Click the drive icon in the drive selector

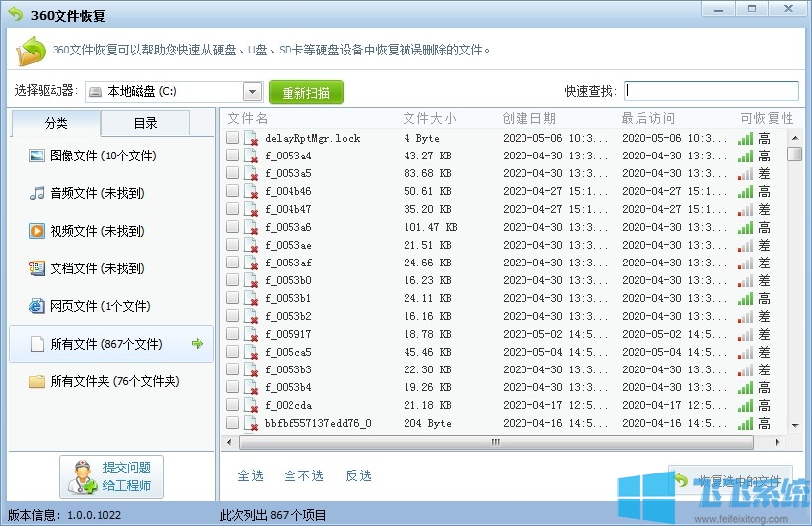(95, 92)
